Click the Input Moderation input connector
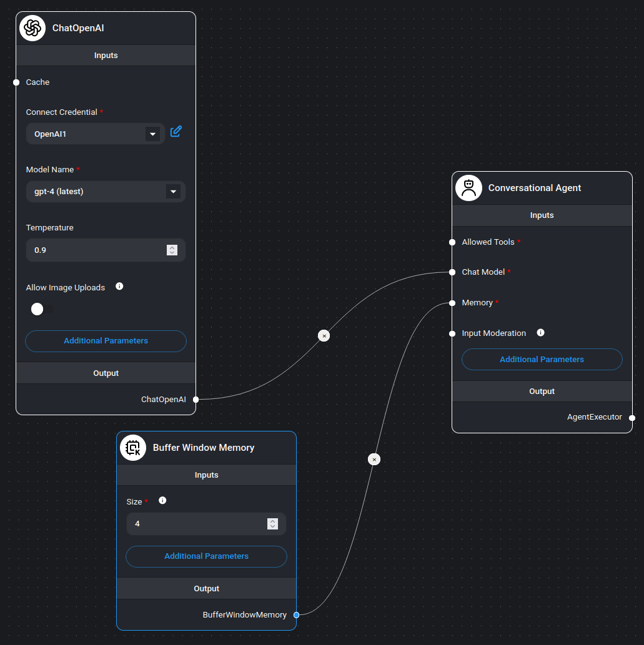 click(452, 333)
